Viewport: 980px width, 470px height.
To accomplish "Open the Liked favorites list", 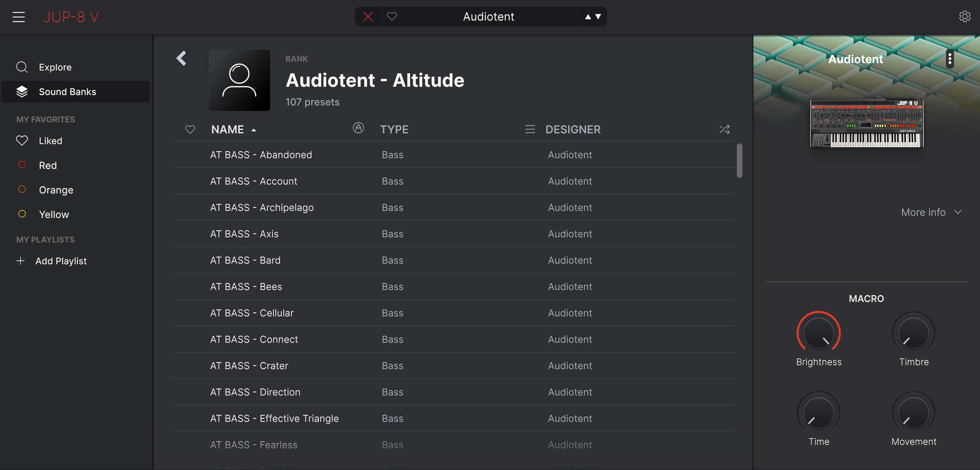I will pyautogui.click(x=50, y=141).
